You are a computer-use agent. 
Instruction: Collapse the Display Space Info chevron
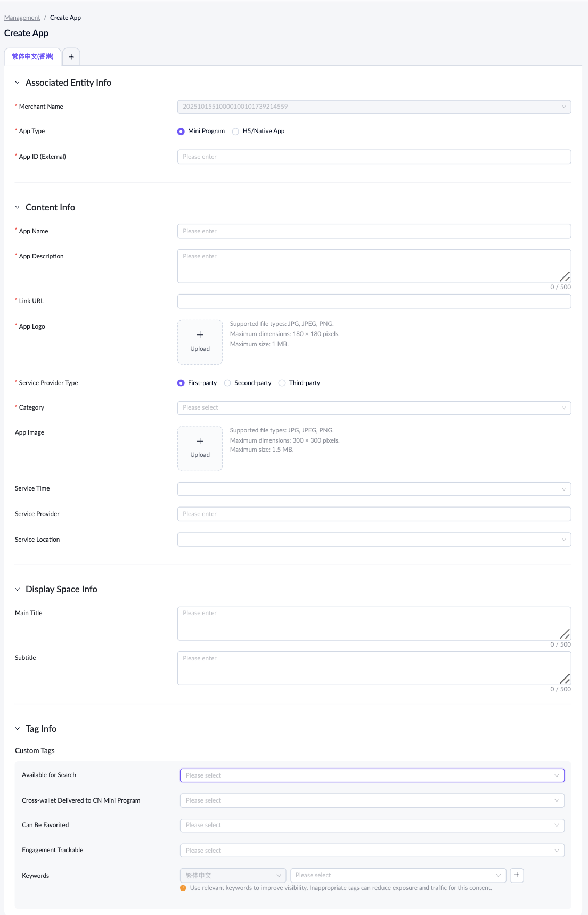point(17,589)
